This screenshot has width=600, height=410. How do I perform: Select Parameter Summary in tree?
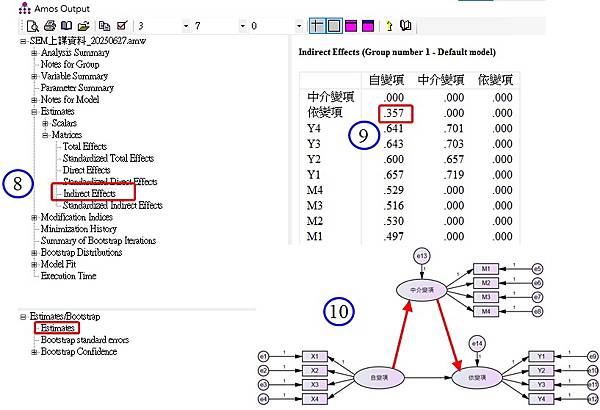[77, 88]
